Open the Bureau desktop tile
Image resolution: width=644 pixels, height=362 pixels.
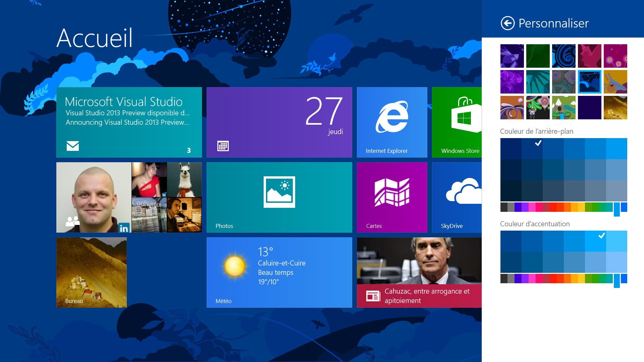pyautogui.click(x=92, y=272)
